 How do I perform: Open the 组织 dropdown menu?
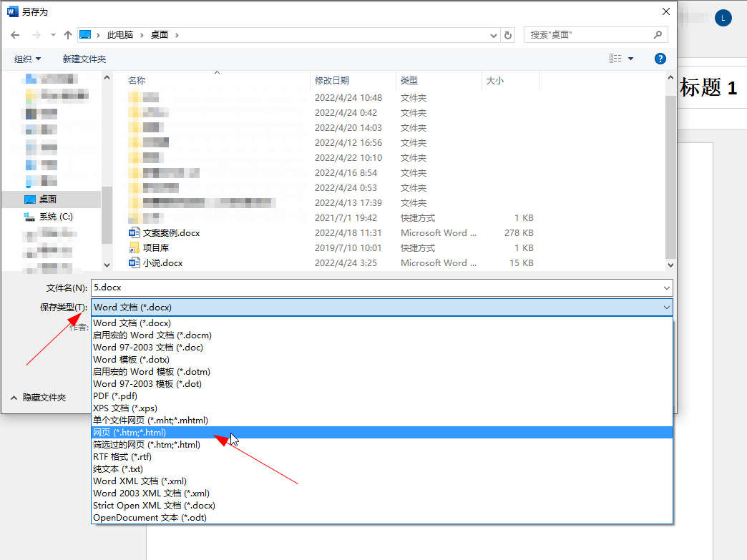(28, 59)
